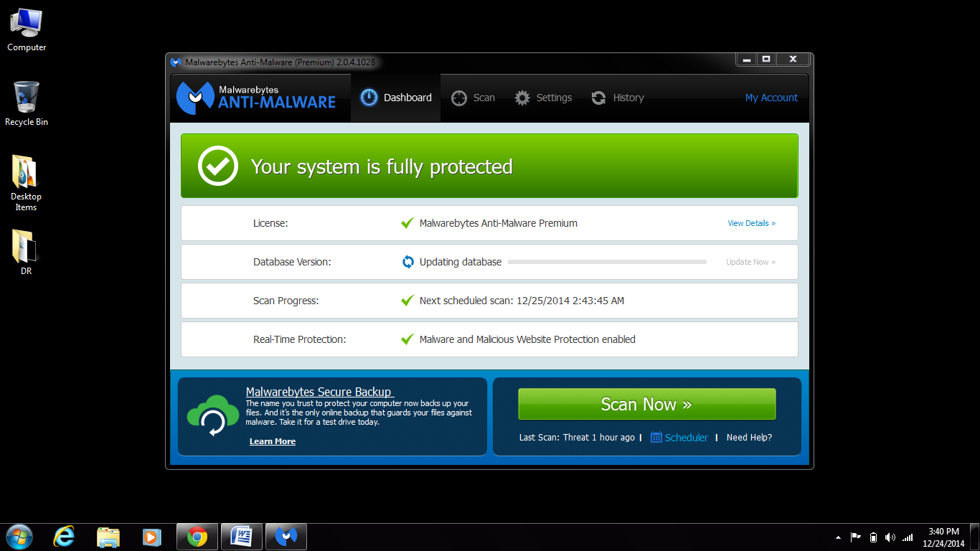
Task: Maximize the Malwarebytes window
Action: pos(766,60)
